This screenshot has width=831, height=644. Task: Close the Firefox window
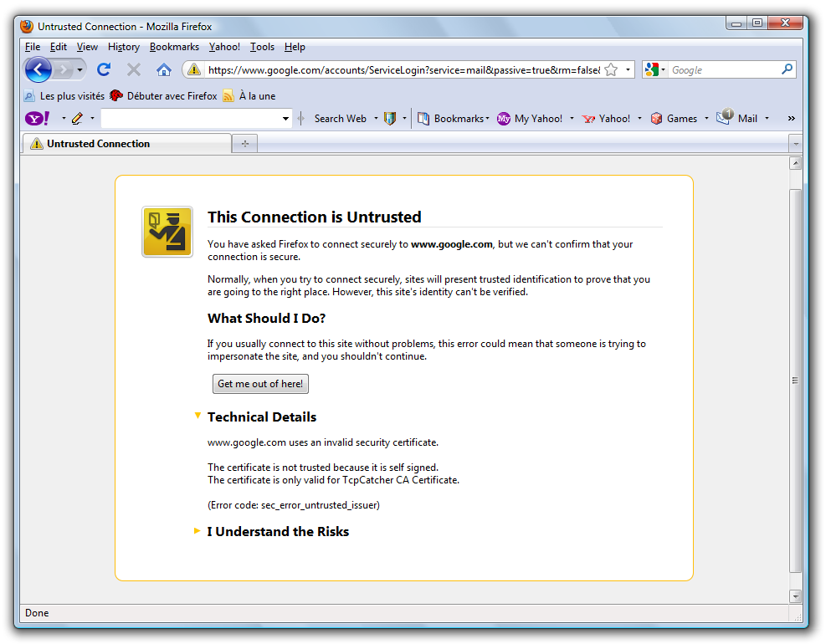pyautogui.click(x=786, y=23)
